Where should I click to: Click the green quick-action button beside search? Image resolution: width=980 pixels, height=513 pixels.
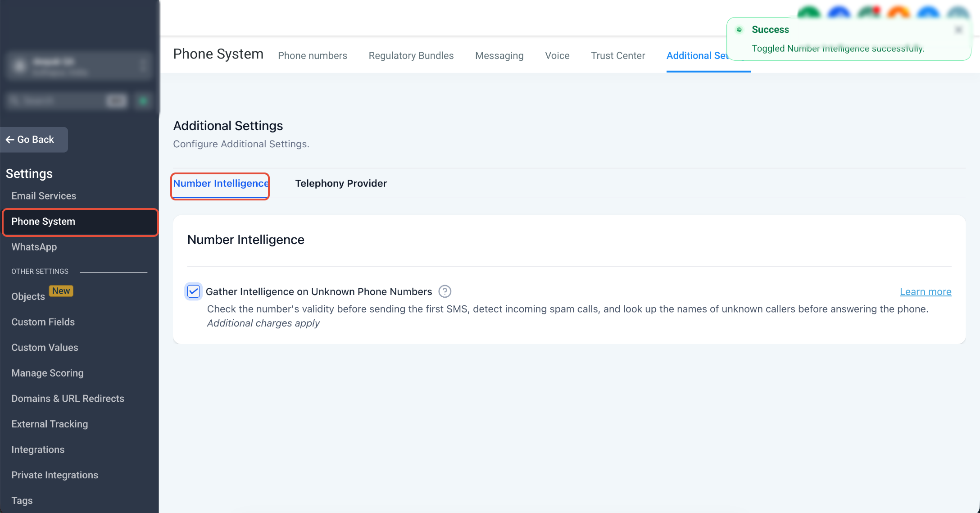(x=143, y=101)
